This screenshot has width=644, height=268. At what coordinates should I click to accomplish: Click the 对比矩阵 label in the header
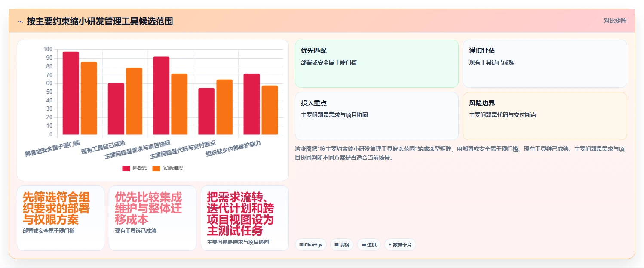tap(615, 21)
